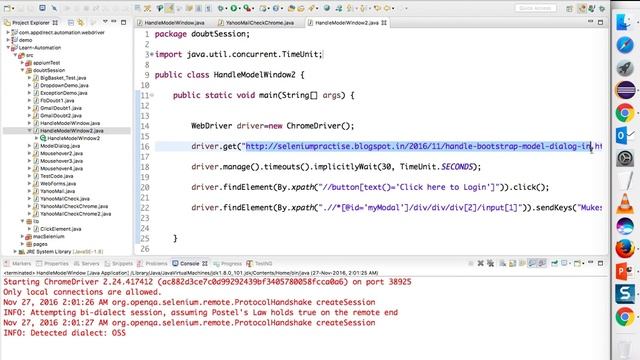Open Firefox from the Dock
This screenshot has height=360, width=640.
pos(624,249)
